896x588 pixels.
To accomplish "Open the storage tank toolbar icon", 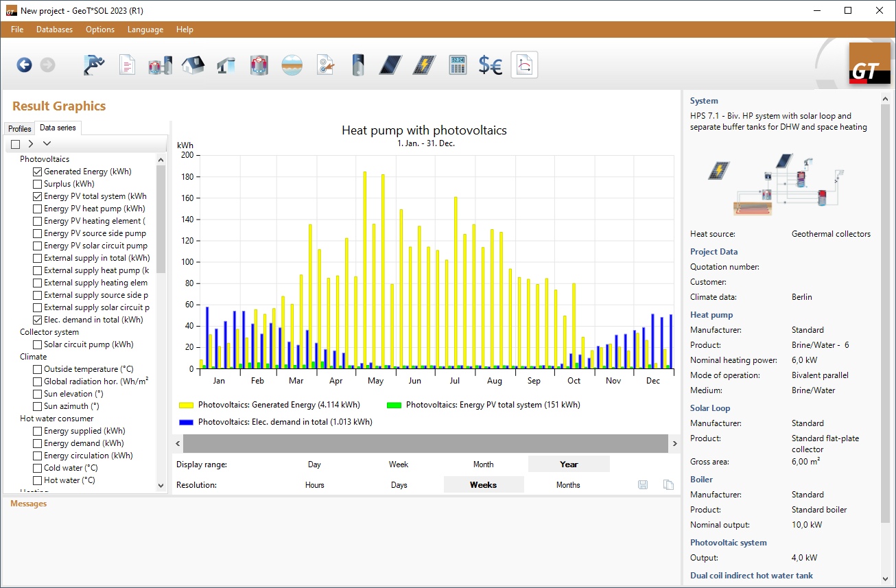I will coord(357,65).
